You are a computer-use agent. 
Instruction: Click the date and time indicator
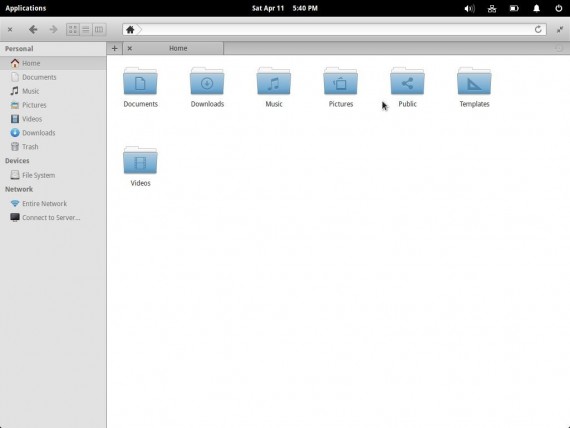point(285,8)
